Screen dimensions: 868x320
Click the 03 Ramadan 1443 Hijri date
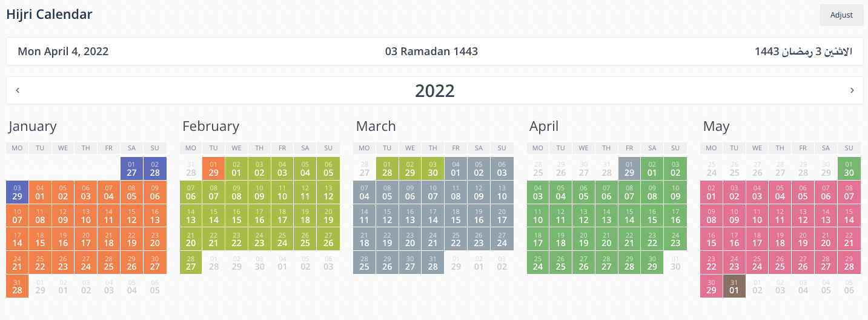click(431, 52)
